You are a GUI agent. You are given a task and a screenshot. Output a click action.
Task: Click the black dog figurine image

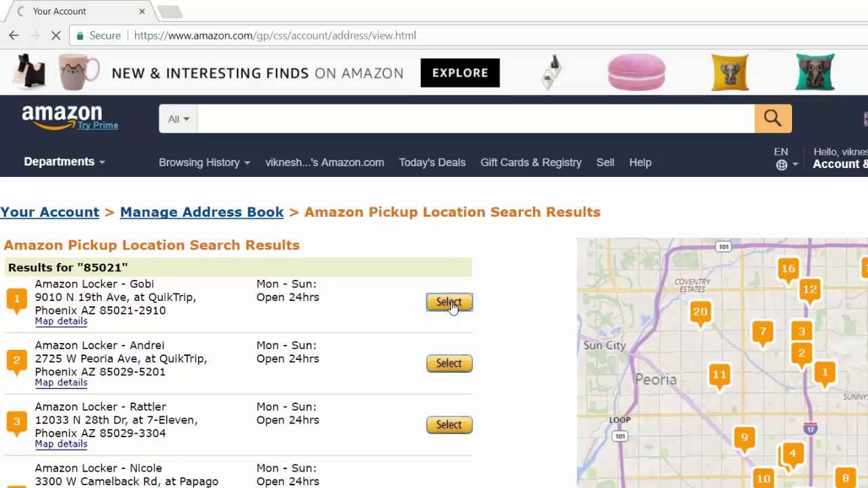coord(29,72)
